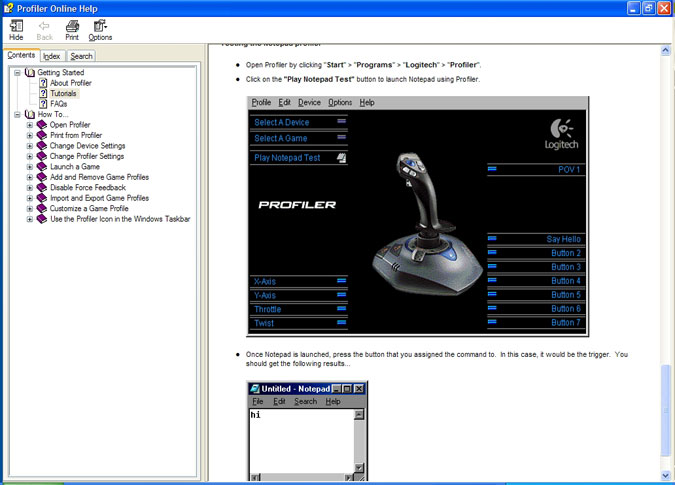Image resolution: width=675 pixels, height=485 pixels.
Task: Click the purple book icon beside Import and Export Game Profiles
Action: [42, 198]
